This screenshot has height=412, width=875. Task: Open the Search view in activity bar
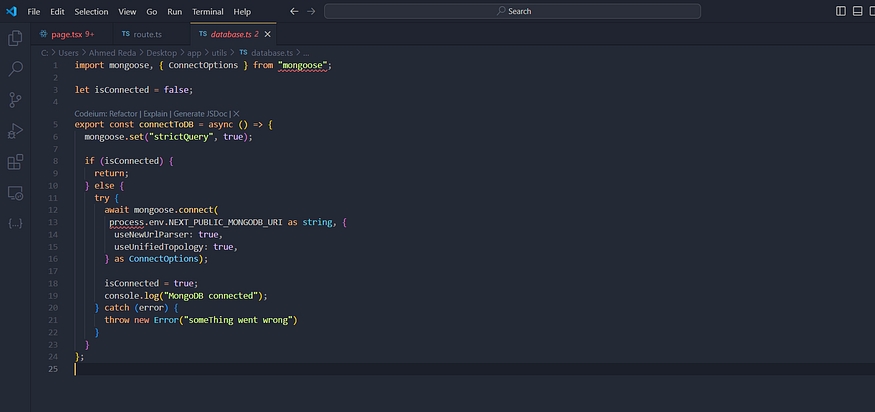[15, 69]
